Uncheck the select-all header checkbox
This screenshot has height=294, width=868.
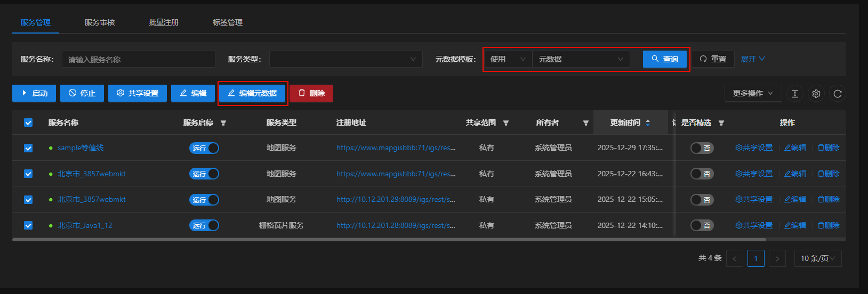pos(28,123)
